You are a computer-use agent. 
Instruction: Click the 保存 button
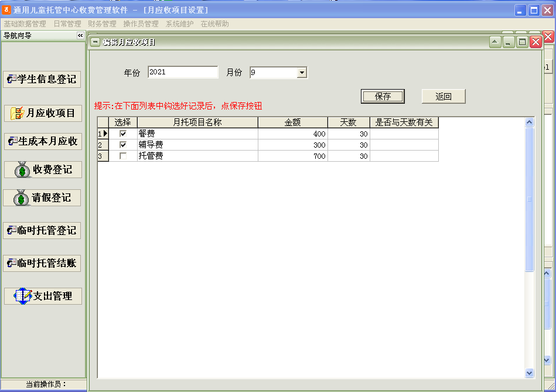point(383,97)
